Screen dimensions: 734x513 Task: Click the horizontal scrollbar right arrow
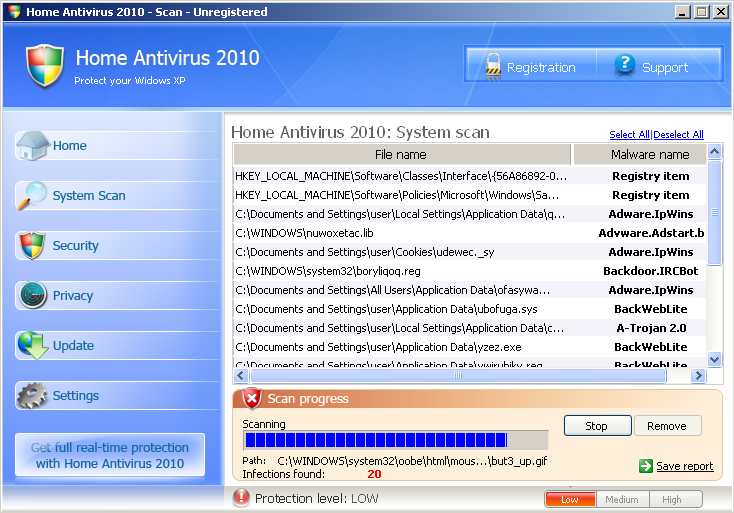click(698, 375)
